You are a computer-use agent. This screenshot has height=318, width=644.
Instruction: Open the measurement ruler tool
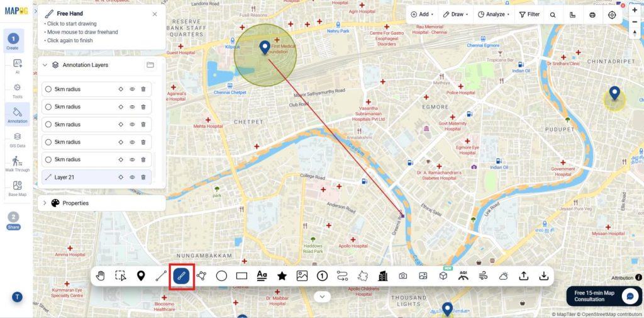572,15
